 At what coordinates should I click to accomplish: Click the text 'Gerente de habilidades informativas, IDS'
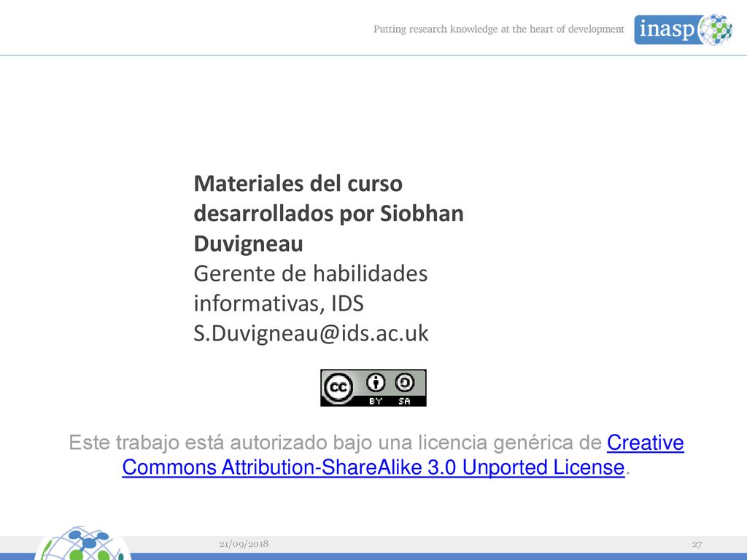(x=310, y=288)
